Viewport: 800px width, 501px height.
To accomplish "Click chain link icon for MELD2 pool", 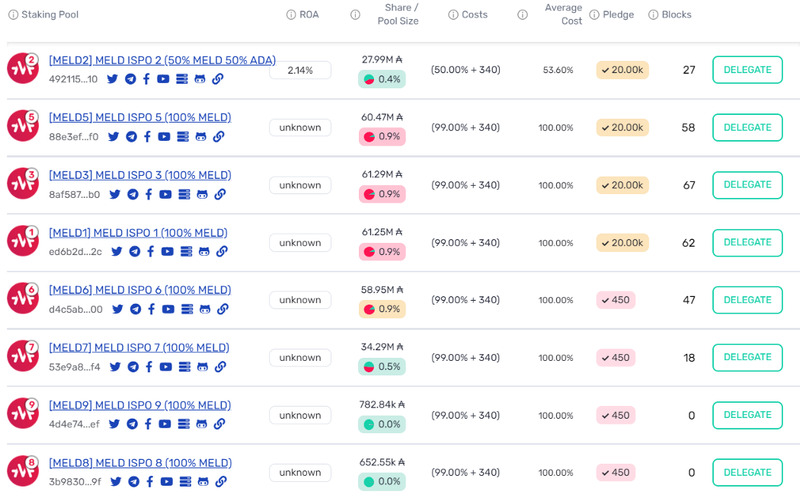I will coord(218,79).
